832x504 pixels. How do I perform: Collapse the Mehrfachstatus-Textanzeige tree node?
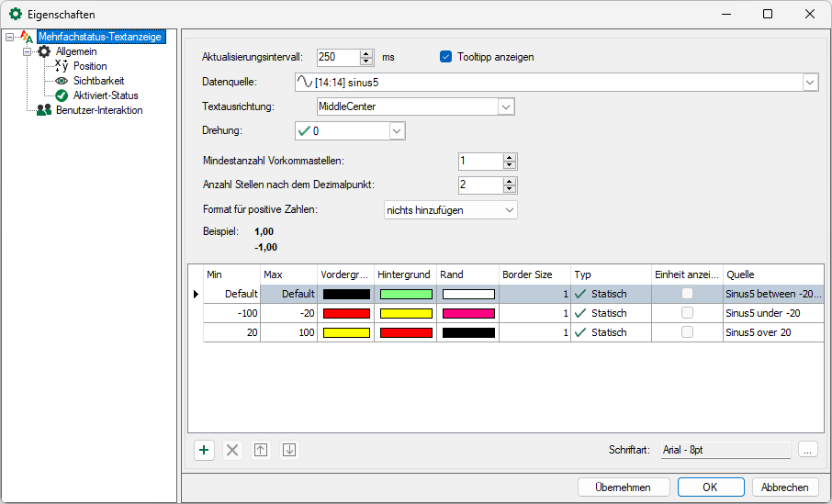tap(10, 38)
